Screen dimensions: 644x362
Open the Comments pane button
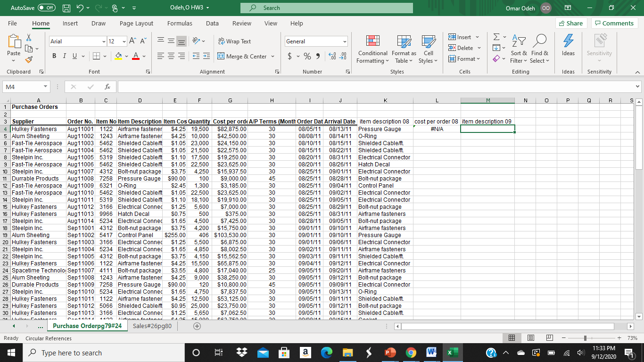pos(614,23)
